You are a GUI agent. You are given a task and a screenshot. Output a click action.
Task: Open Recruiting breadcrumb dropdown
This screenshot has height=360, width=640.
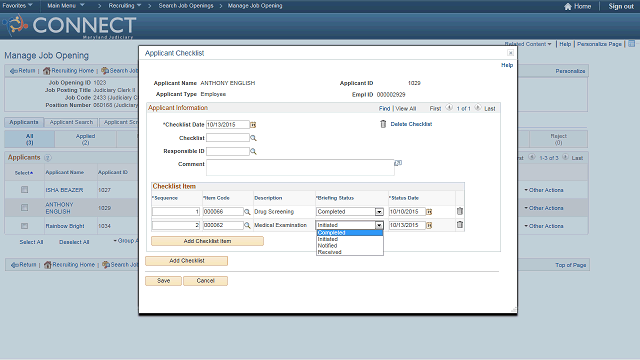pos(124,6)
